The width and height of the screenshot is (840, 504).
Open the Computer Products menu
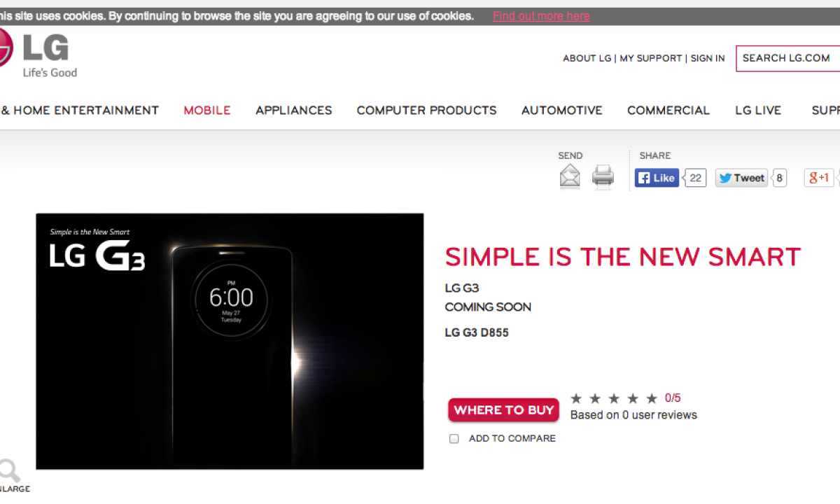427,110
